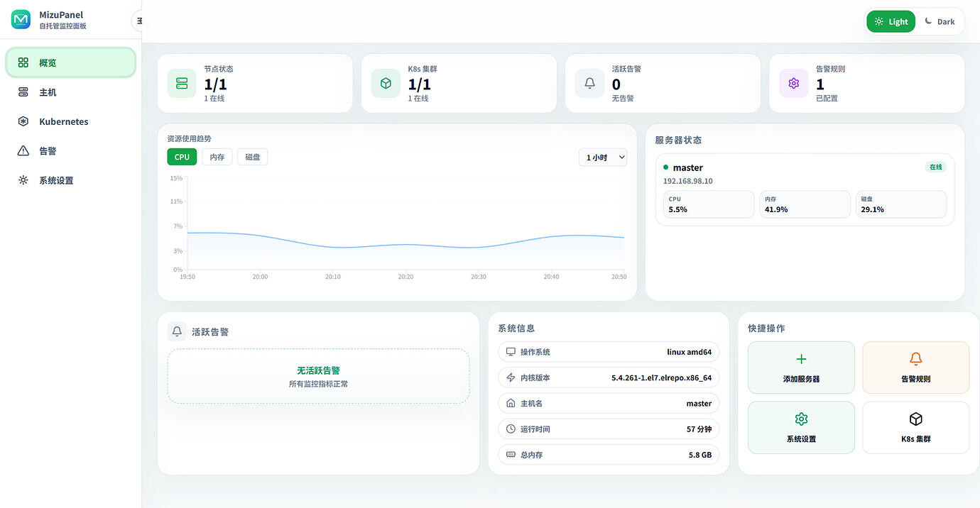The width and height of the screenshot is (980, 508).
Task: Click the 添加服务器 quick action button
Action: [801, 368]
